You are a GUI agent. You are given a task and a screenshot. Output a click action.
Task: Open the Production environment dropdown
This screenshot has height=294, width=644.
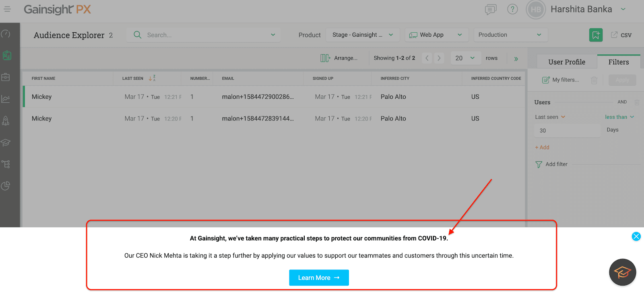click(510, 35)
